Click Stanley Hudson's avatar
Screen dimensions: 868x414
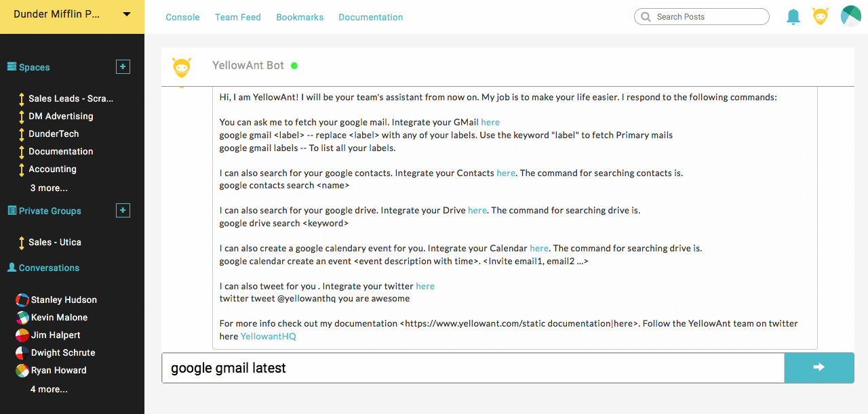(22, 299)
